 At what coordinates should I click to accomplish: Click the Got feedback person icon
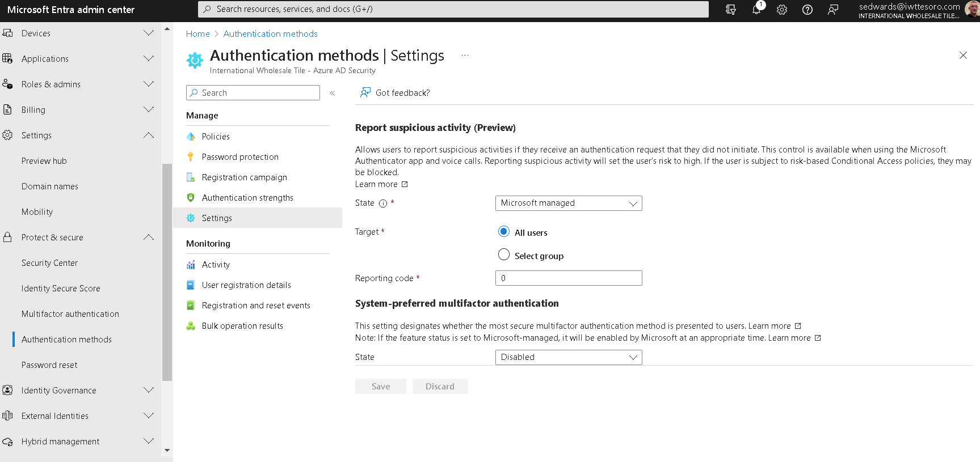365,92
